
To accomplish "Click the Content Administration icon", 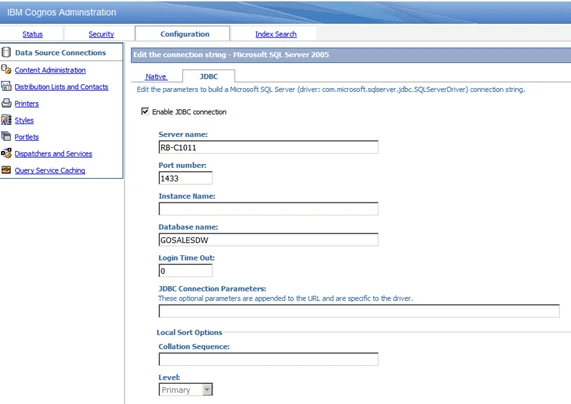I will tap(6, 69).
